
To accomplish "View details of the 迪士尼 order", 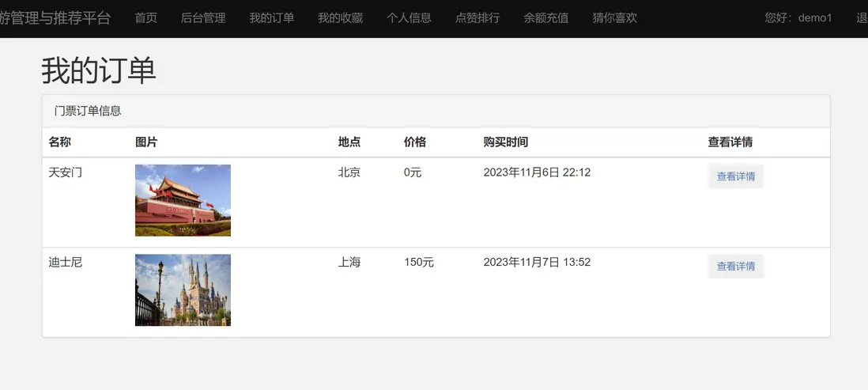I will tap(736, 267).
